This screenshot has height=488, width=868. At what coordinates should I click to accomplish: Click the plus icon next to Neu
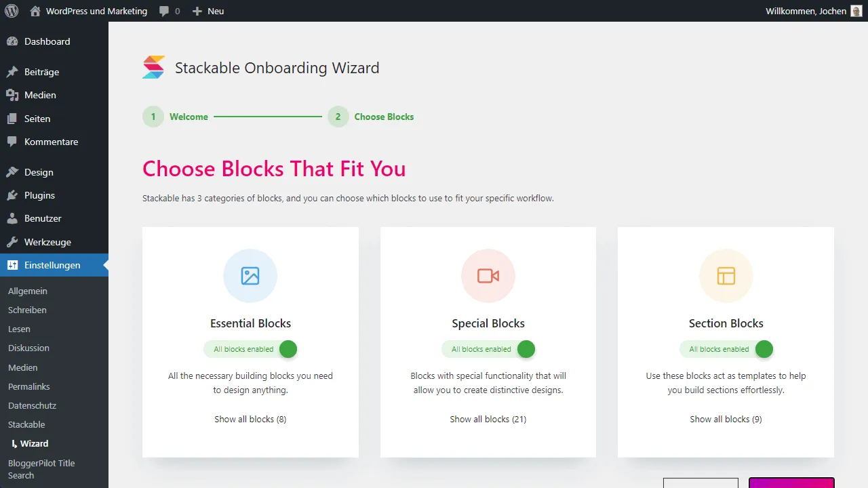pyautogui.click(x=197, y=11)
